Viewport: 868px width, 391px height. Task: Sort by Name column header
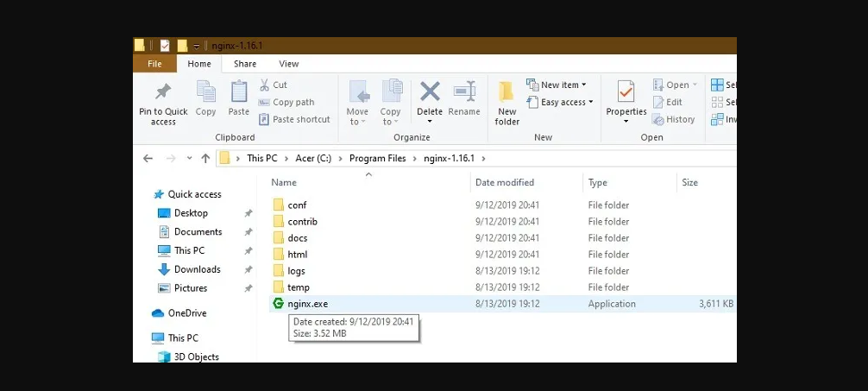point(283,182)
